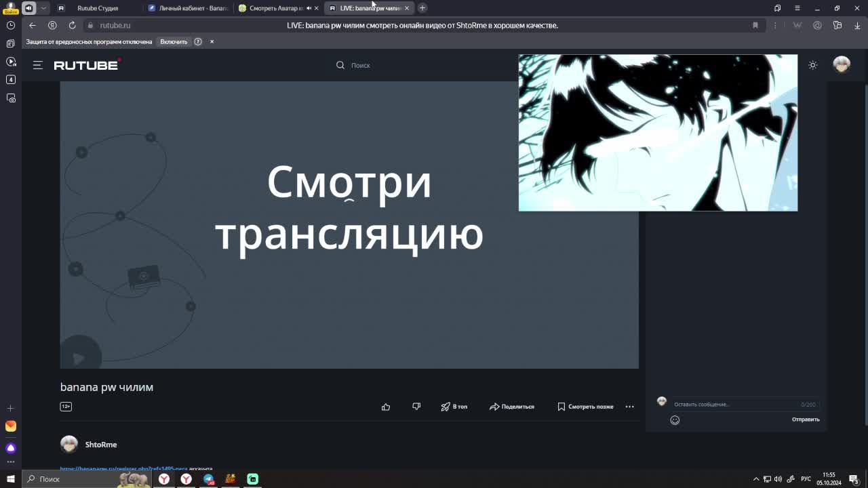Send chat message with Отправить
This screenshot has height=488, width=868.
(806, 420)
